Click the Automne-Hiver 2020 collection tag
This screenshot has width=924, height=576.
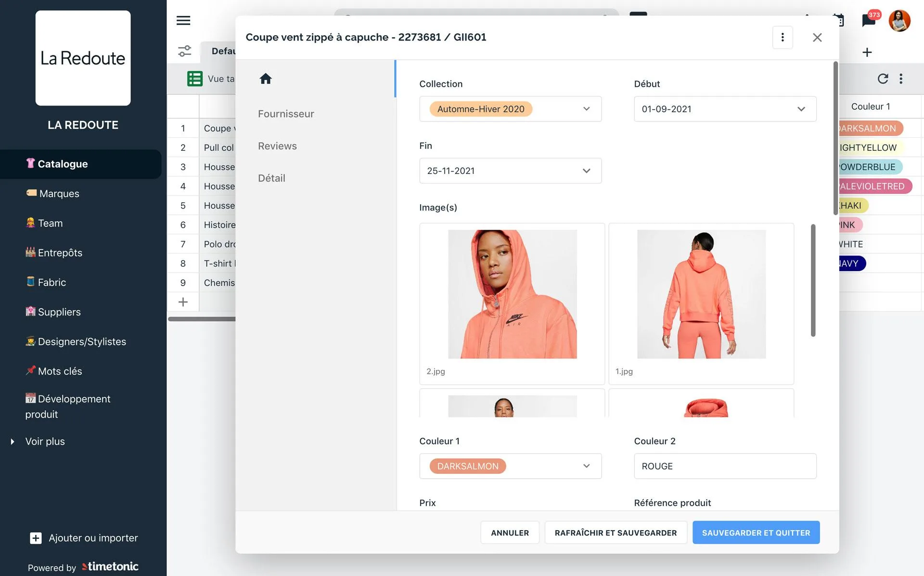(x=481, y=109)
